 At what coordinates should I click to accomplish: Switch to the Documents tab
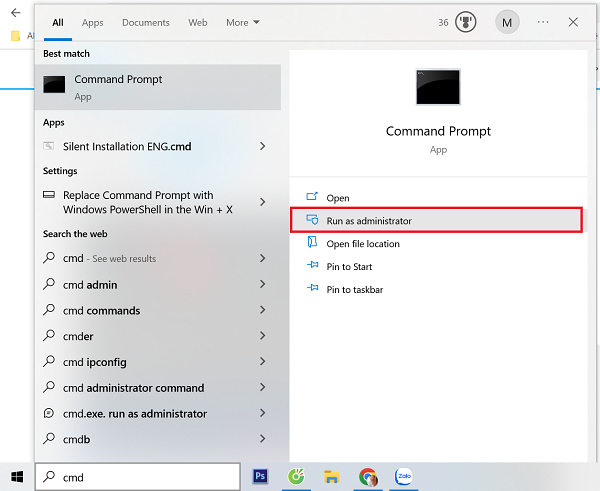(145, 22)
